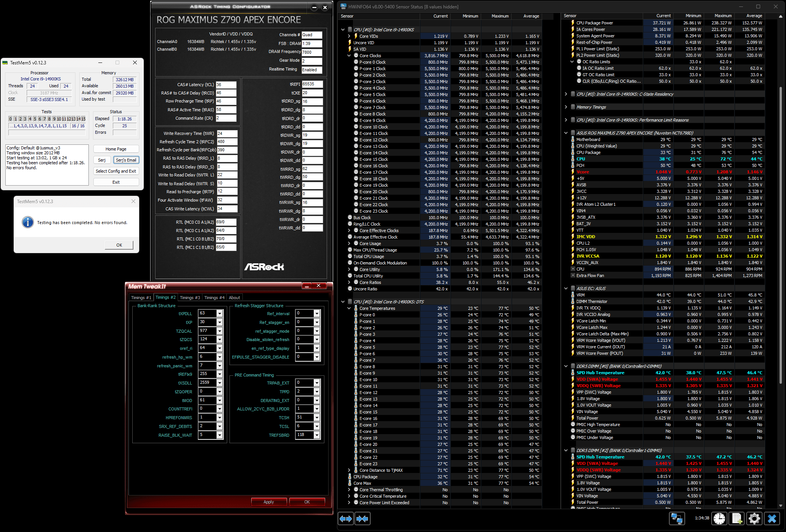Click the thermometer icon beside VRM in ASUS EC
Image resolution: width=786 pixels, height=532 pixels.
(573, 295)
